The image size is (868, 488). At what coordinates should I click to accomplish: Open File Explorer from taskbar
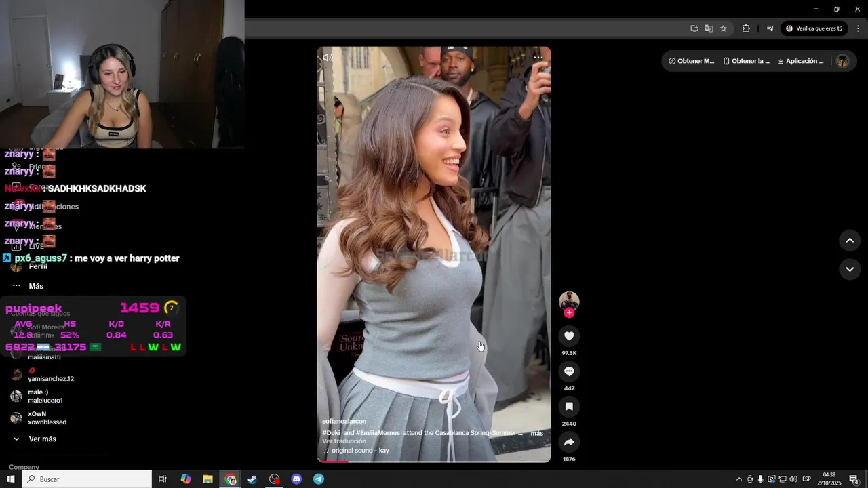coord(208,479)
